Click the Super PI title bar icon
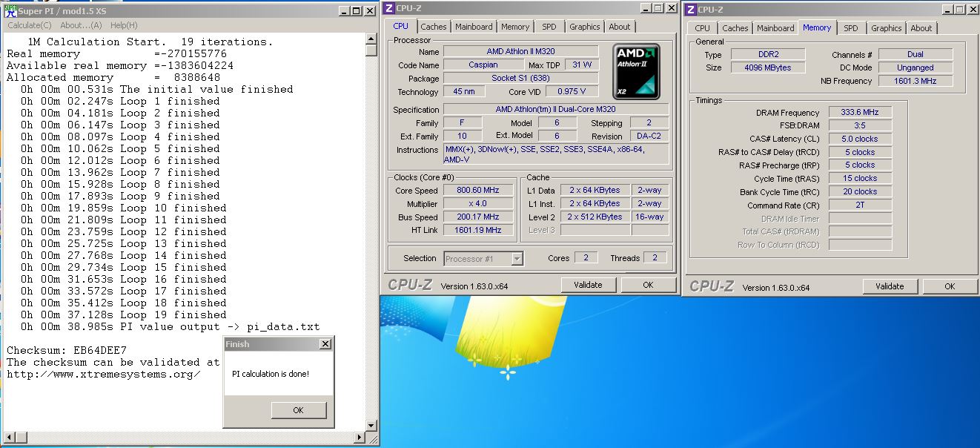The image size is (980, 448). 10,11
